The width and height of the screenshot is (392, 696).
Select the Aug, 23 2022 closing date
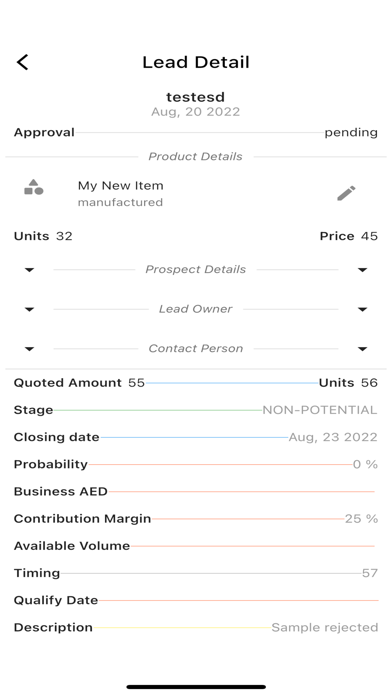pos(333,437)
